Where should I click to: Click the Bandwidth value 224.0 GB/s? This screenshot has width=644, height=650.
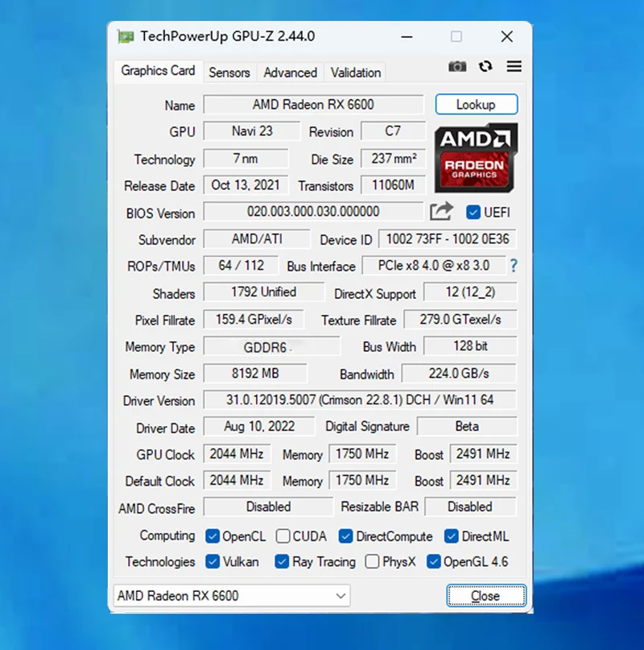coord(459,373)
